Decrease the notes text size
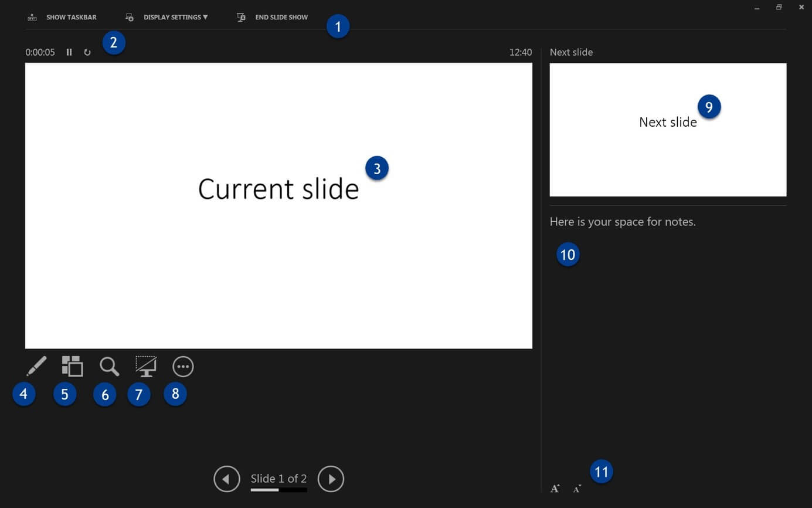 (x=577, y=489)
